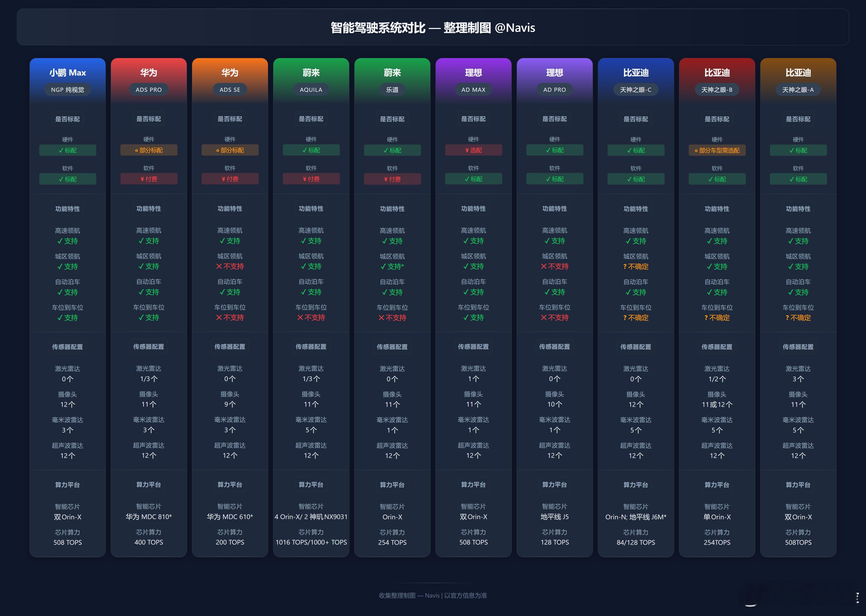Click the ¥ 付费 software badge in 乐道 column

[392, 179]
